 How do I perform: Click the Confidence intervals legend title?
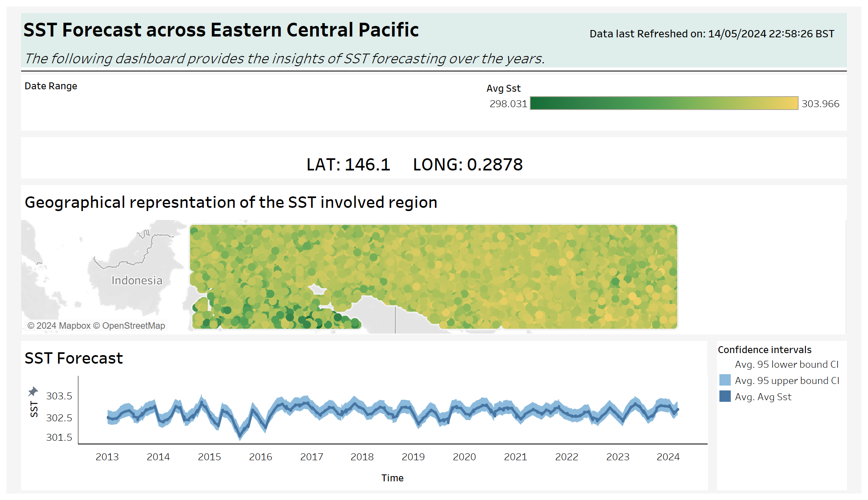pos(764,350)
